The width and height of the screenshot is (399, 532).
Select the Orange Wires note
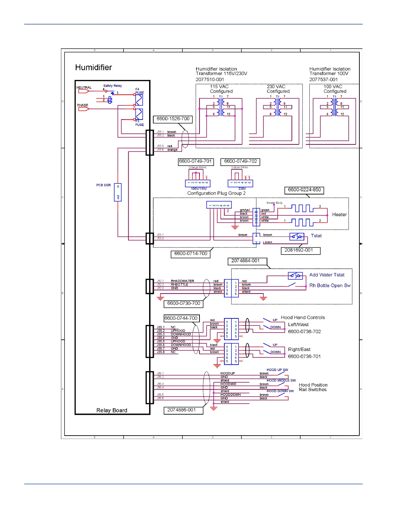197,167
